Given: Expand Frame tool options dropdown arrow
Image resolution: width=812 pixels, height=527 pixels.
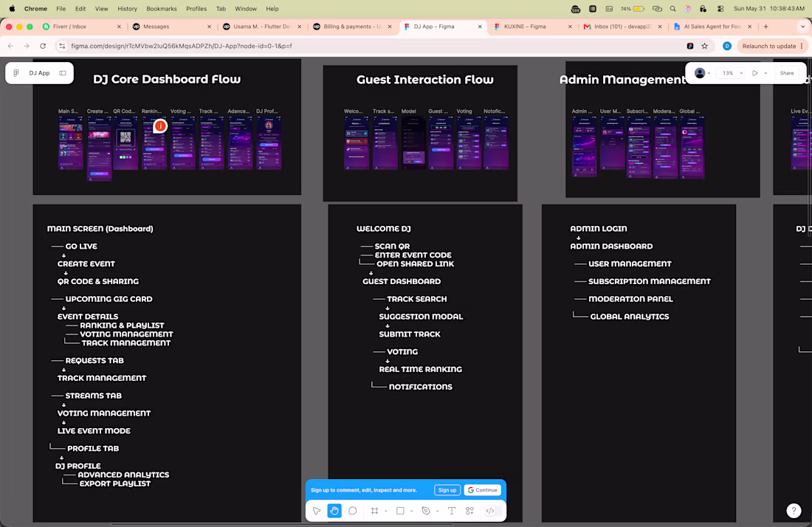Looking at the screenshot, I should pos(386,512).
